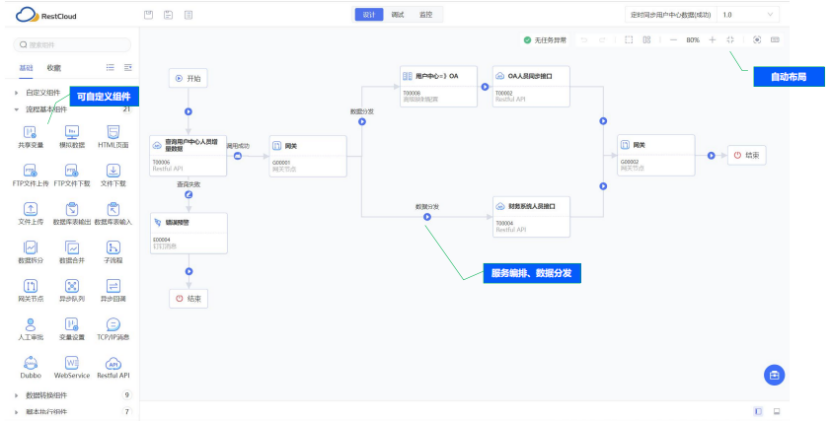This screenshot has width=831, height=422.
Task: Switch to list view in component panel
Action: 110,67
